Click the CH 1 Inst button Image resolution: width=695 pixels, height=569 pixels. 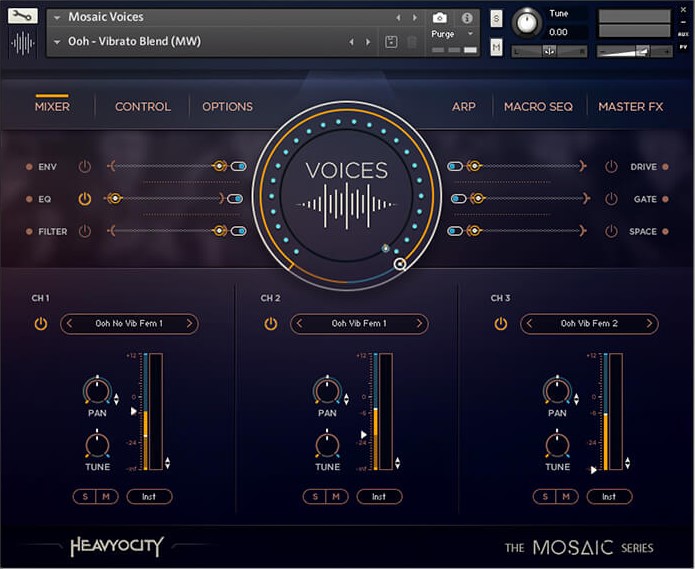tap(149, 497)
